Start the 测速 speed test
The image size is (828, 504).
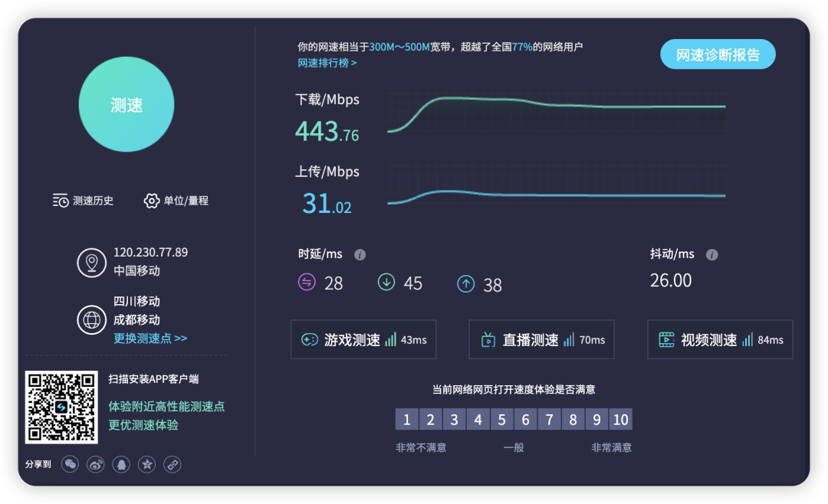[127, 104]
